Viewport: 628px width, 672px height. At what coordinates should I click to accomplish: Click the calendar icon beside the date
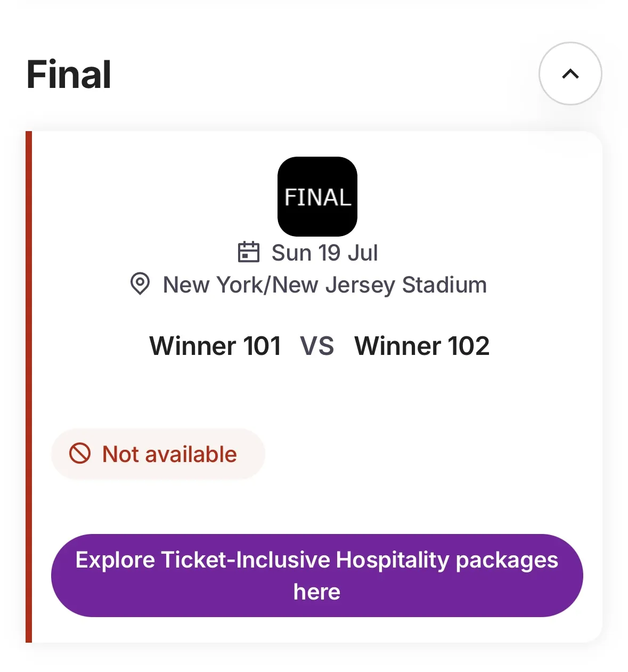click(248, 252)
